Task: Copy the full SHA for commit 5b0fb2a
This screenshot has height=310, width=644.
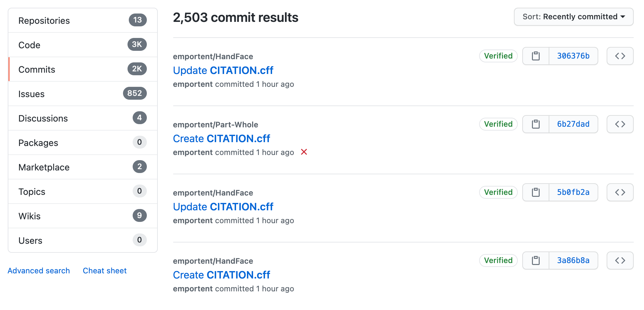Action: (x=535, y=192)
